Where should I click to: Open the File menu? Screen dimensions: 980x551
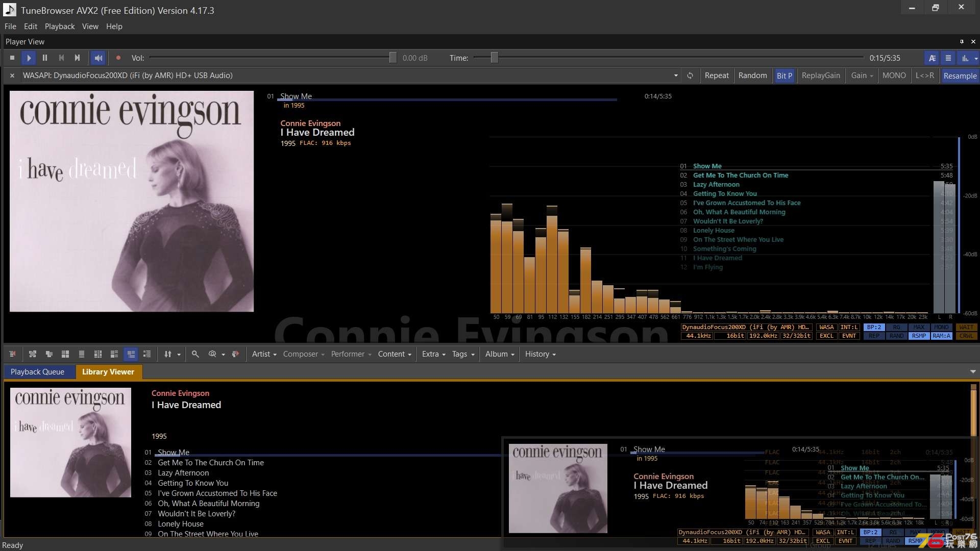(x=10, y=27)
